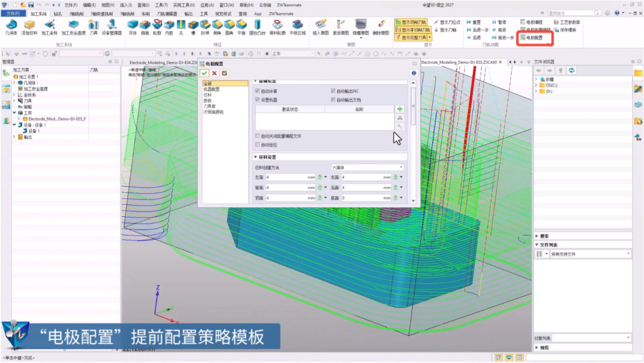The image size is (644, 363).
Task: Open the 所有支持文件 filter dropdown
Action: tap(590, 254)
